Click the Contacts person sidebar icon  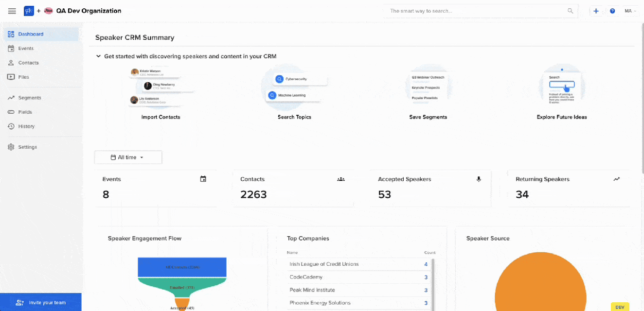pyautogui.click(x=11, y=63)
